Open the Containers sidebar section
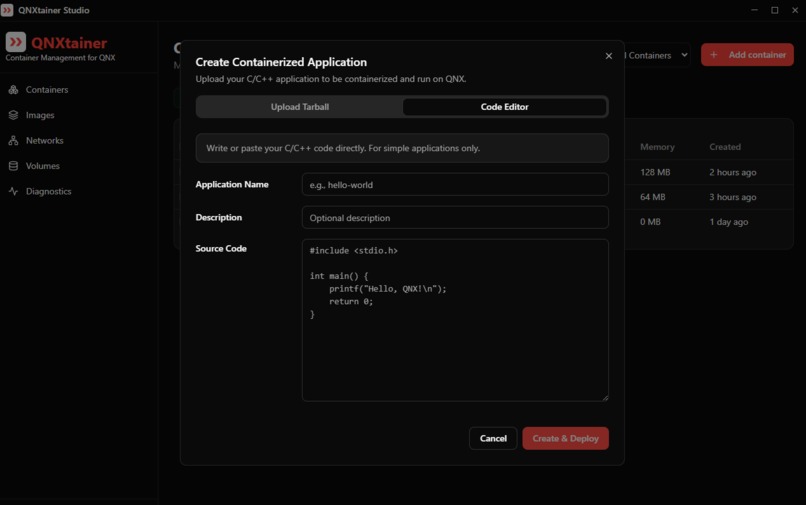The height and width of the screenshot is (505, 806). pyautogui.click(x=39, y=89)
